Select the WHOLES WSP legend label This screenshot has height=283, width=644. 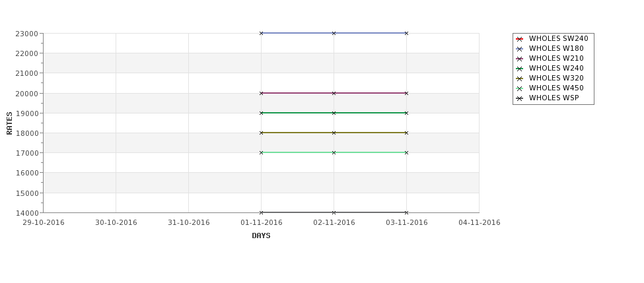[x=554, y=98]
